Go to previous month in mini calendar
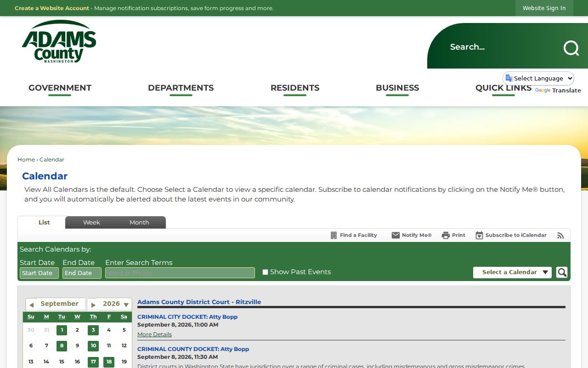Image resolution: width=588 pixels, height=368 pixels. (x=31, y=305)
